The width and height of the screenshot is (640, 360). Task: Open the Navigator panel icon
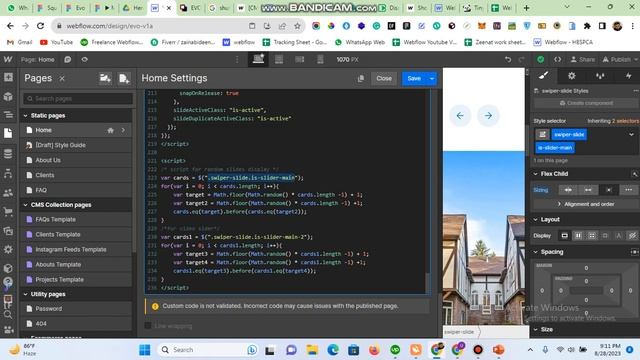tap(8, 115)
